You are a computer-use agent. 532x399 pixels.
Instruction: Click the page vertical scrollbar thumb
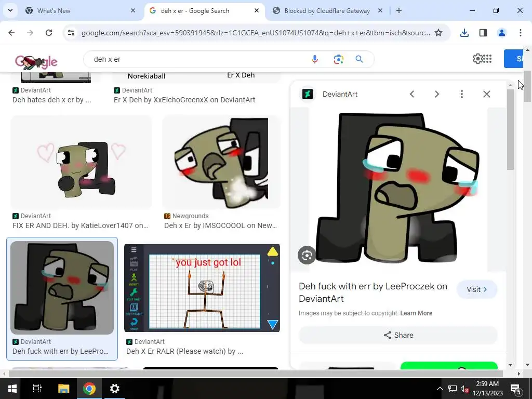[x=528, y=87]
